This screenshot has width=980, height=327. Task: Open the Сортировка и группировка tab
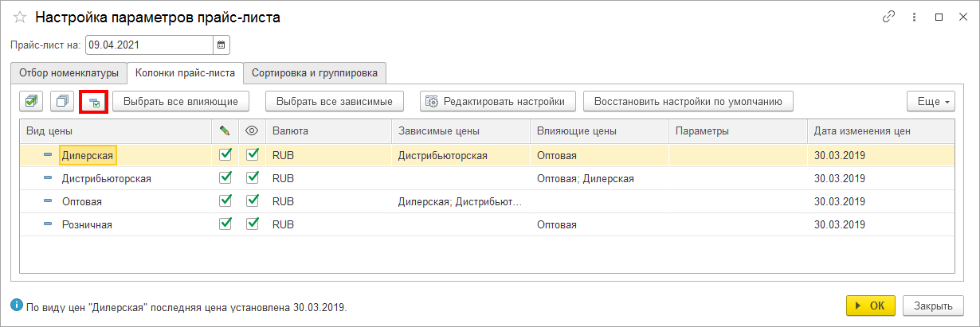point(315,72)
